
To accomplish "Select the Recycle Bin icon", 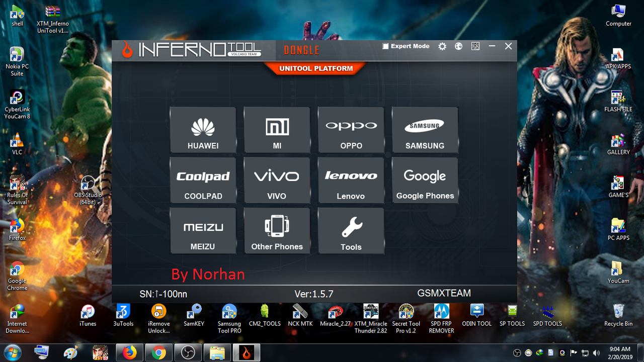I will pos(618,315).
